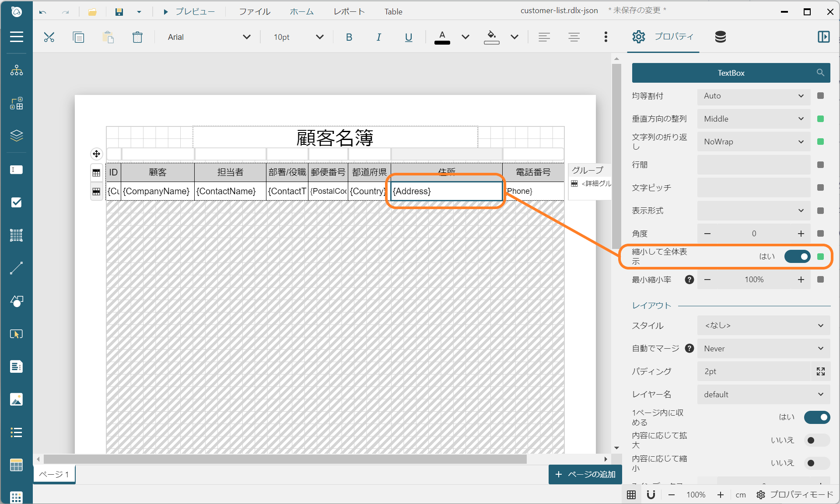The height and width of the screenshot is (504, 840).
Task: Select the TextBox tool in the sidebar
Action: click(16, 170)
